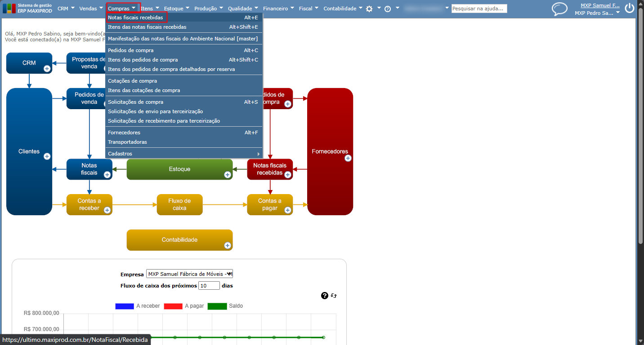Click plus icon on Contabilidade box
Viewport: 644px width, 345px height.
pos(228,245)
